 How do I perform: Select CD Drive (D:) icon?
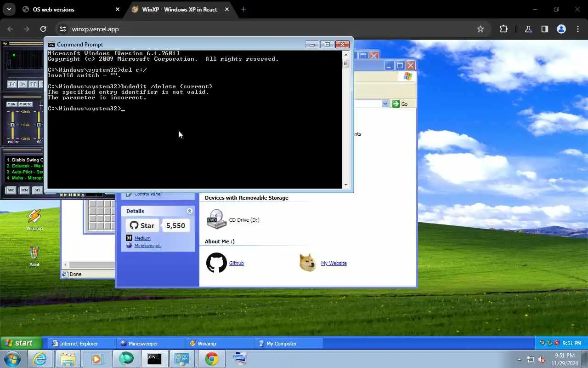216,219
